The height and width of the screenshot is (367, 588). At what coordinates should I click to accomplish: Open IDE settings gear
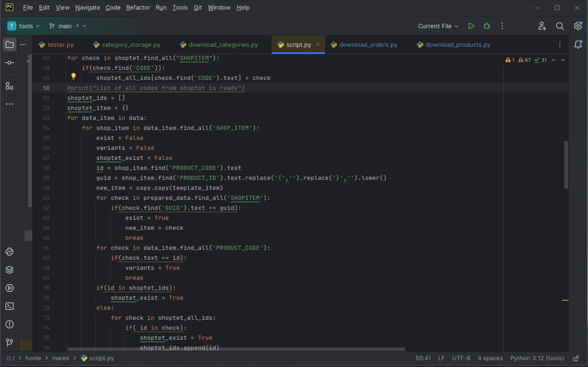pyautogui.click(x=578, y=26)
